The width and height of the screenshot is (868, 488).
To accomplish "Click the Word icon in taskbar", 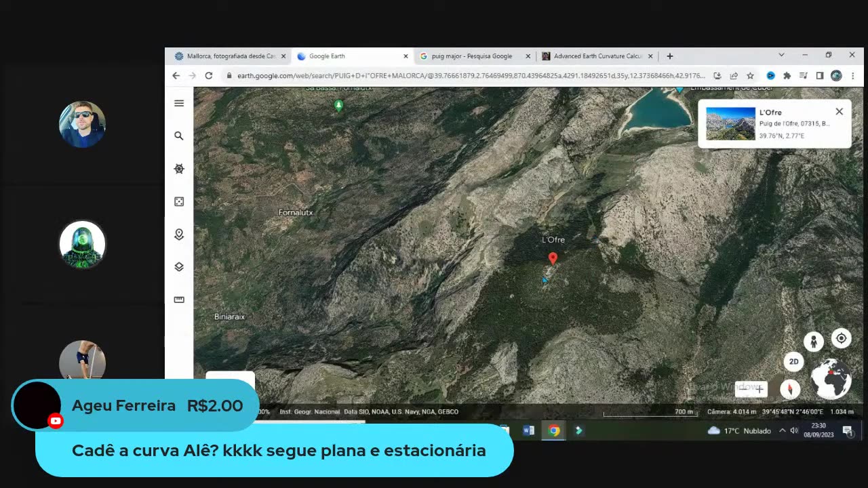I will pos(529,430).
